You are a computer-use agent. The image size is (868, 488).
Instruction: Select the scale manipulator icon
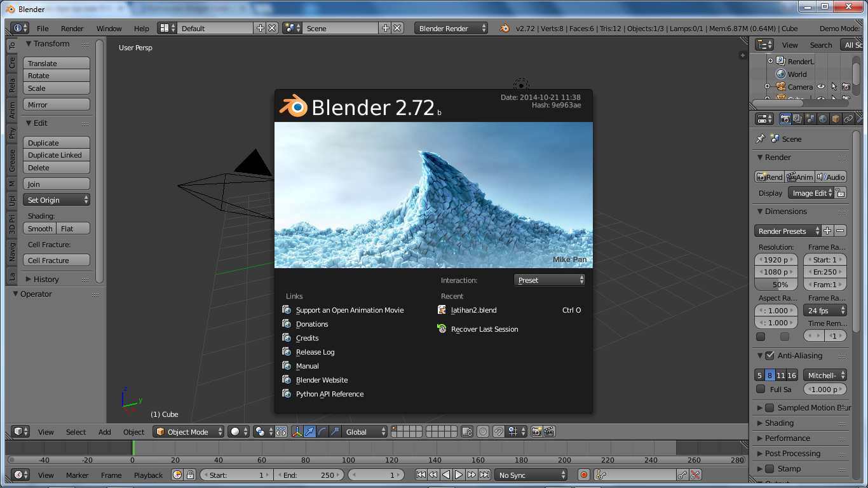(x=335, y=431)
